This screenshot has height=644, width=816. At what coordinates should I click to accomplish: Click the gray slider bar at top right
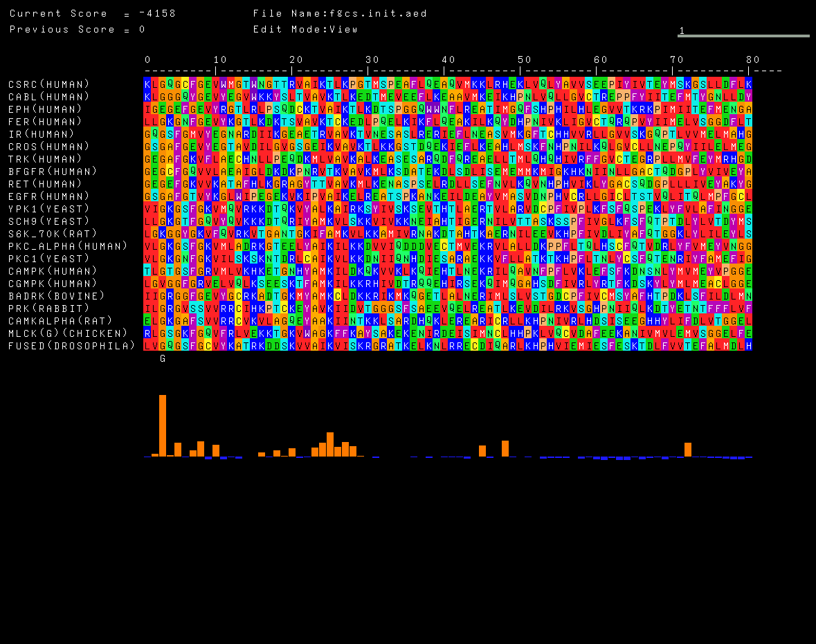(743, 36)
